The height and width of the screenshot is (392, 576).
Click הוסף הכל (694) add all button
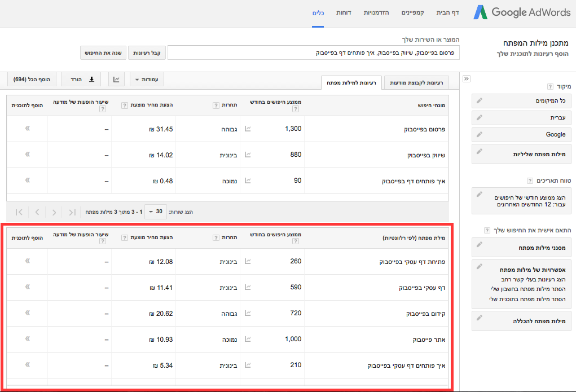[x=32, y=80]
